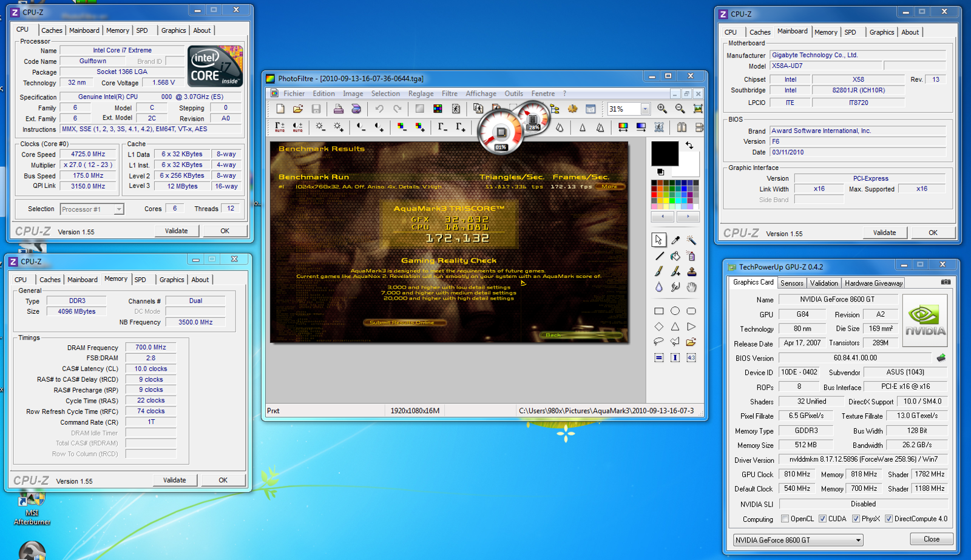Select the hand scroll tool

(x=691, y=287)
